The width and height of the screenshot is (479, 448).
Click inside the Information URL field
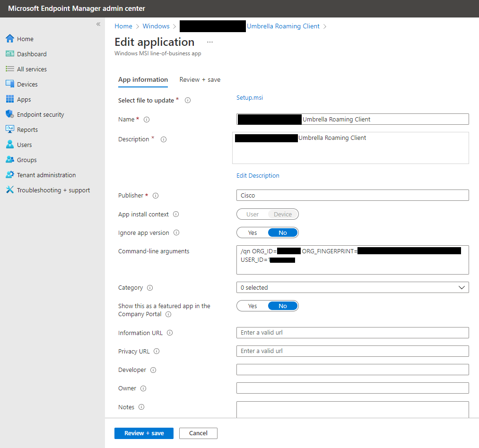pyautogui.click(x=352, y=332)
